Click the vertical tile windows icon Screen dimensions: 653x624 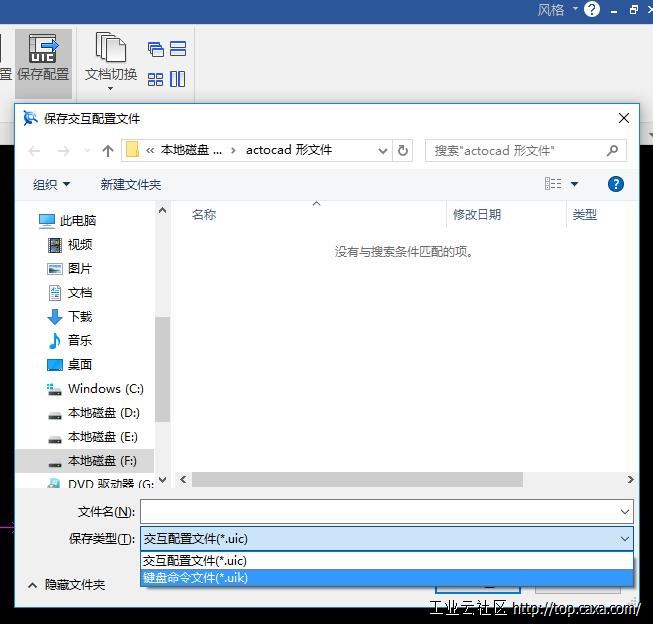tap(178, 79)
